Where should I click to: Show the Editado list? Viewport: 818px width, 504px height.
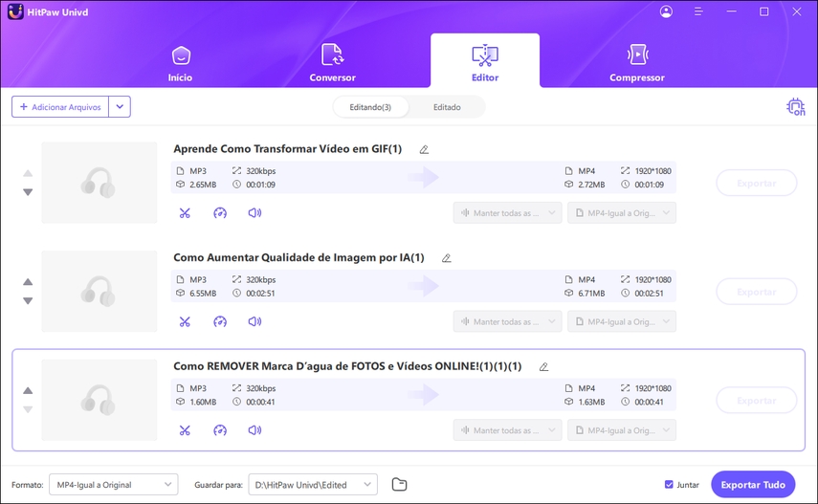tap(447, 107)
